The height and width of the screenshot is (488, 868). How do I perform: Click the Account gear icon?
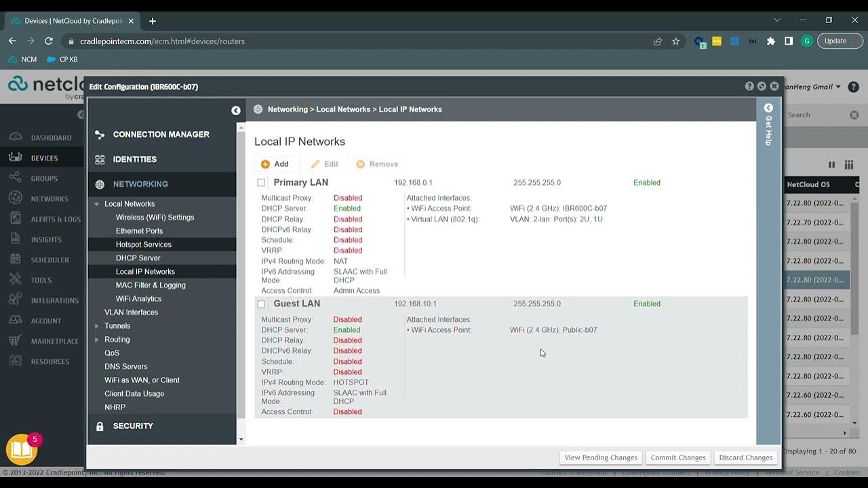click(x=15, y=321)
